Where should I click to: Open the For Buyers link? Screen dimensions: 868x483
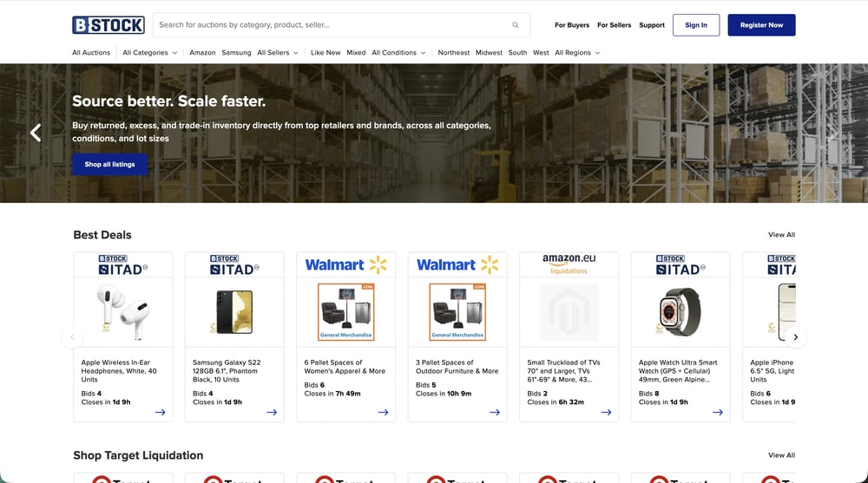[572, 25]
